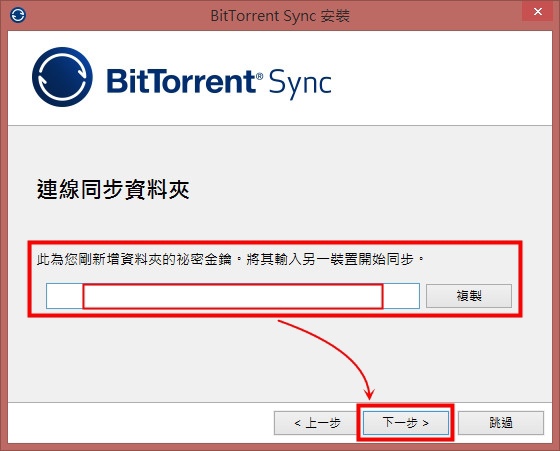The height and width of the screenshot is (451, 560).
Task: Select the heading 連線同步資料夾
Action: coord(113,189)
